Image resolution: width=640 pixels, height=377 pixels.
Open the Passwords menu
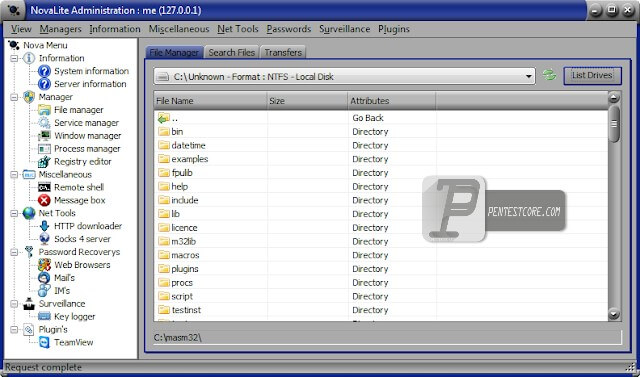click(289, 29)
